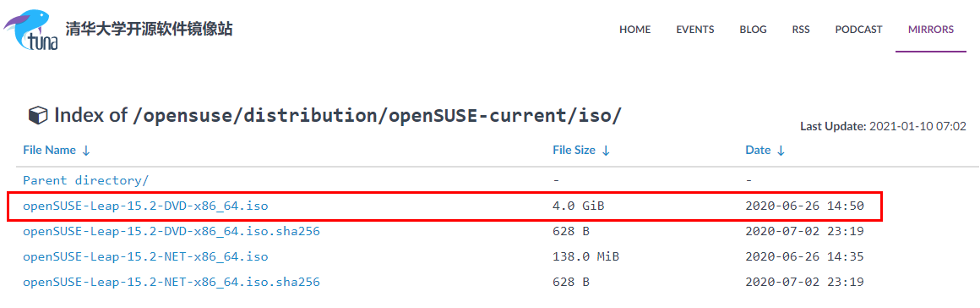Click the File Size column header
Image resolution: width=980 pixels, height=308 pixels.
574,151
